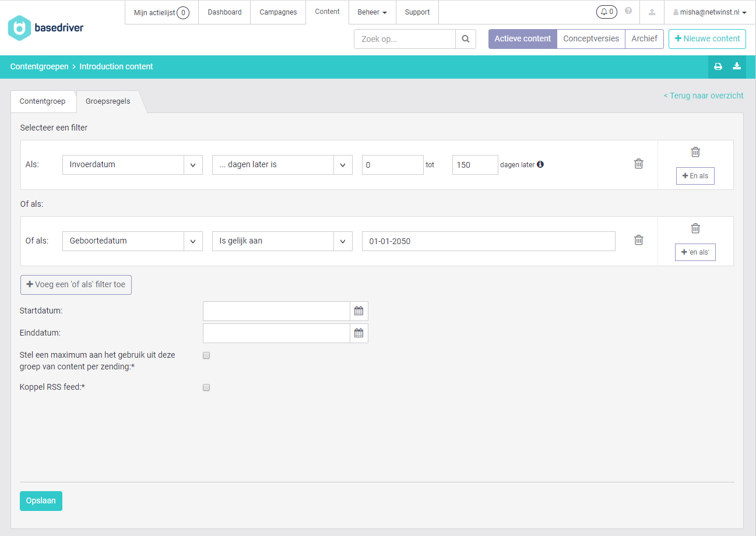The width and height of the screenshot is (756, 536).
Task: Click the Contentgroepen breadcrumb
Action: point(39,66)
